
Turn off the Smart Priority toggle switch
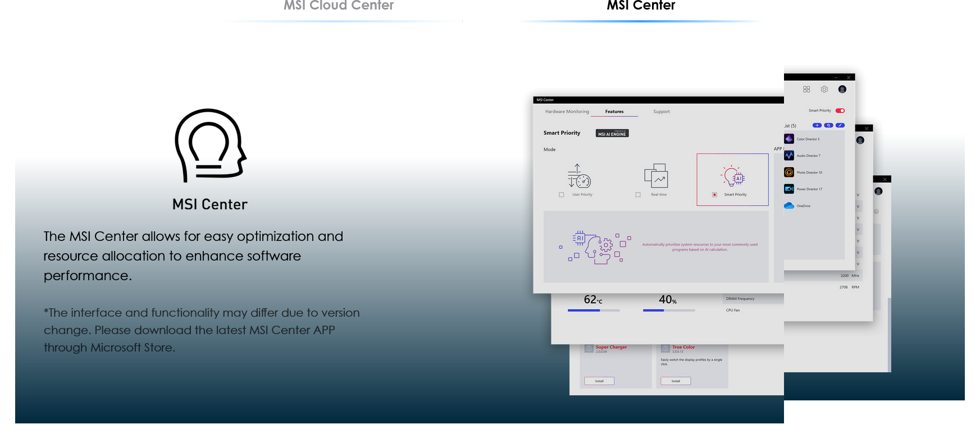[x=840, y=111]
